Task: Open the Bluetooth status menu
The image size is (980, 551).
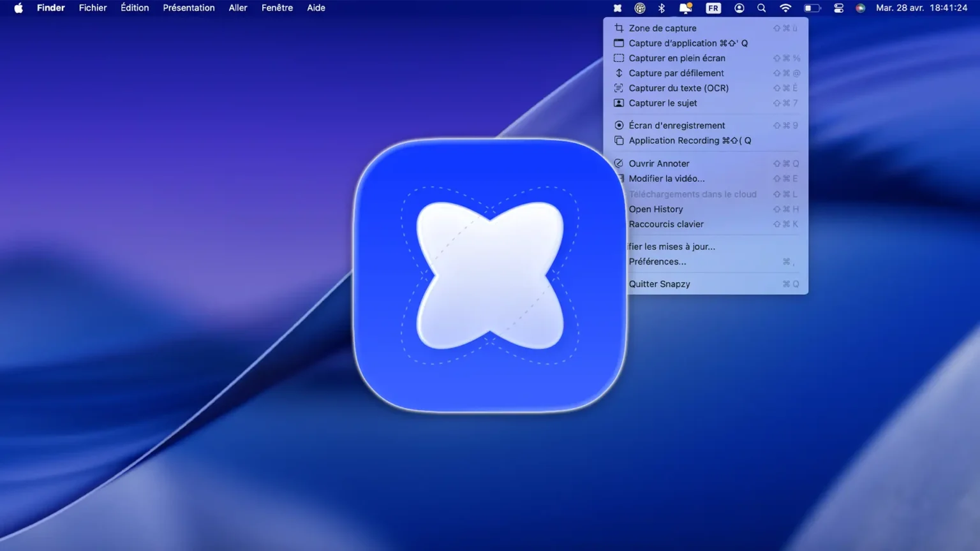Action: click(662, 8)
